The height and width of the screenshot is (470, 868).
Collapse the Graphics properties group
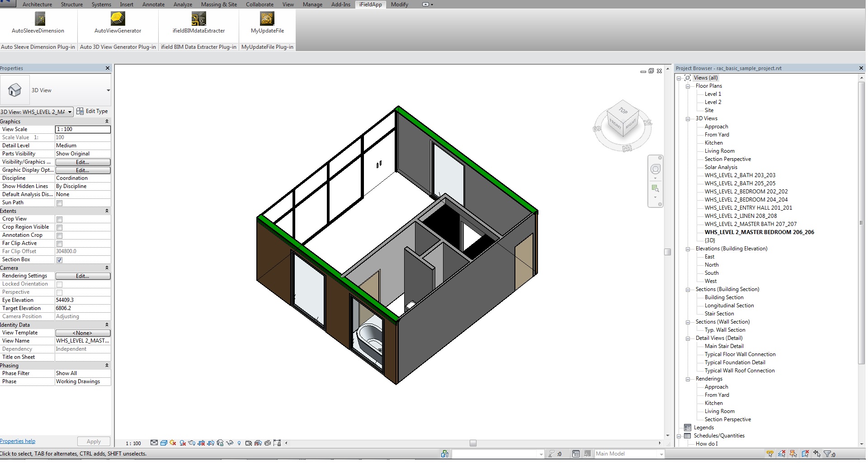tap(107, 122)
